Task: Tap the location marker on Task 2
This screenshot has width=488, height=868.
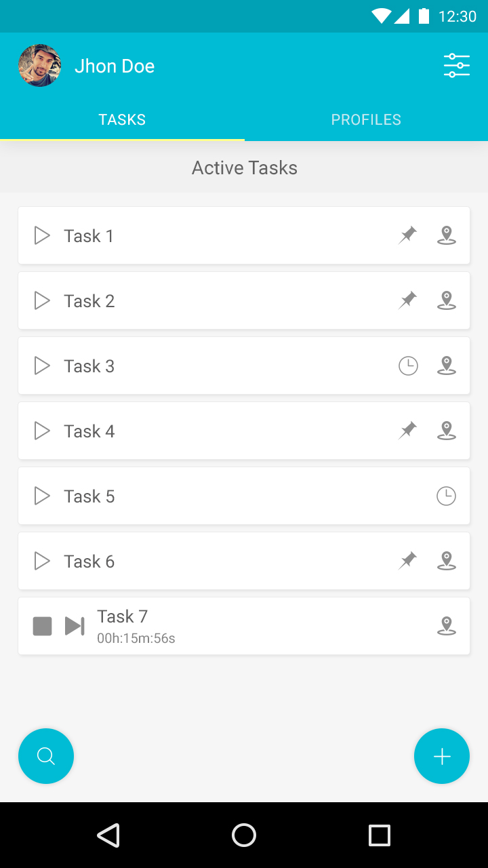Action: pyautogui.click(x=446, y=300)
